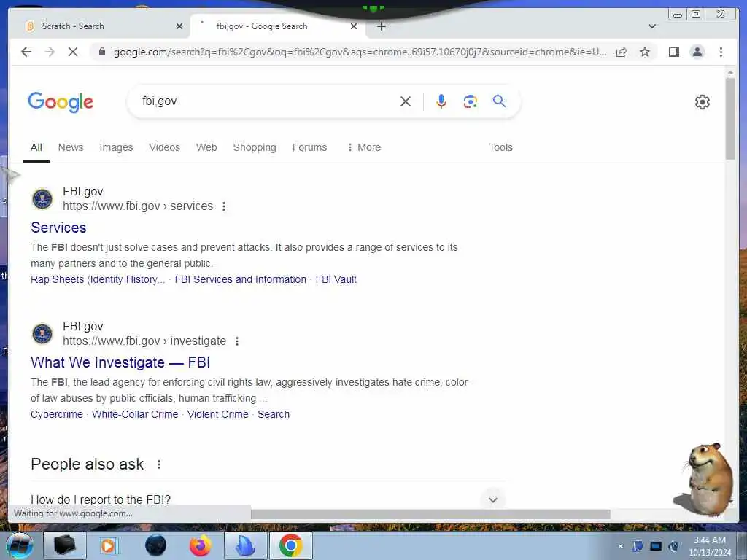Select the Forums results tab
Viewport: 747px width, 560px height.
tap(309, 147)
